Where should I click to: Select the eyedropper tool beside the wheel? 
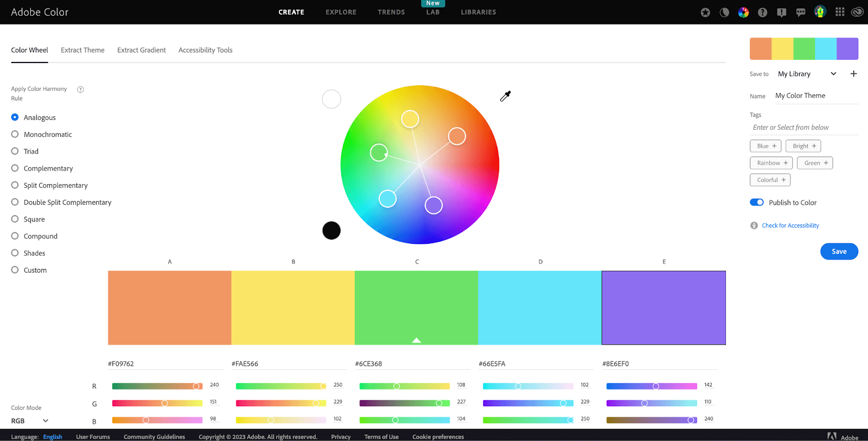pos(506,96)
